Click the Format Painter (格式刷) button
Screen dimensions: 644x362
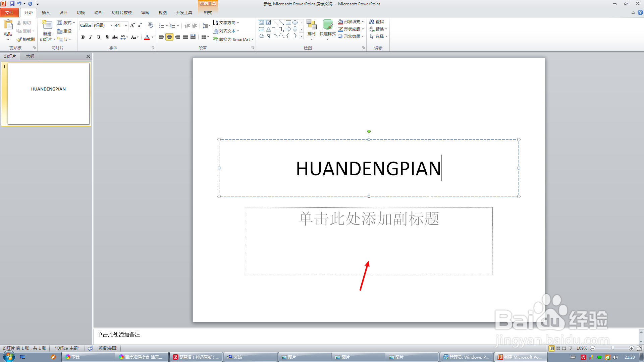[26, 40]
